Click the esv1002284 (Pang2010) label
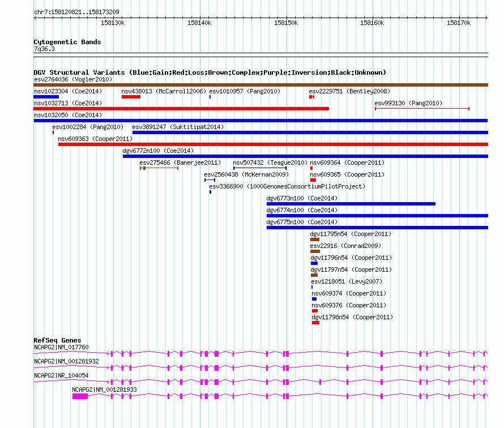Image resolution: width=504 pixels, height=428 pixels. (88, 127)
